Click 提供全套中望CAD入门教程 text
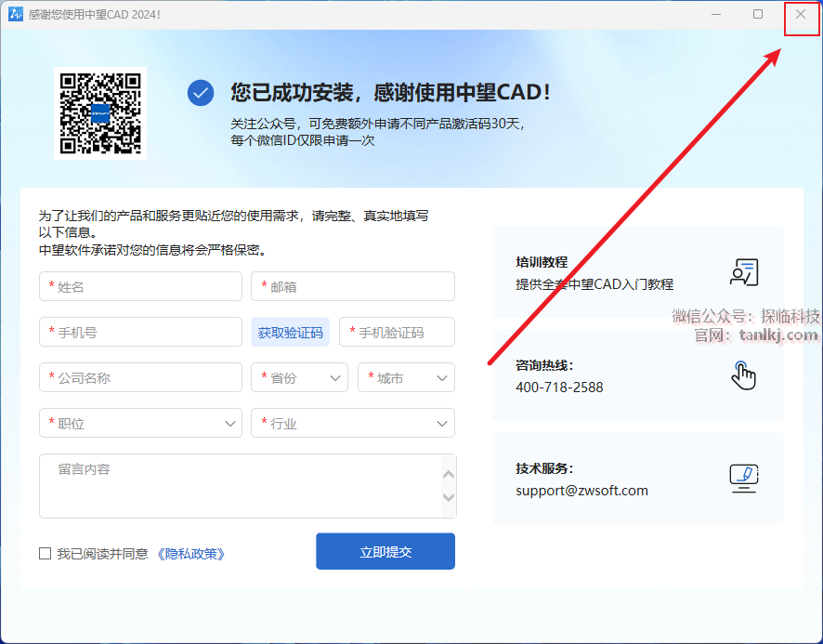This screenshot has width=823, height=644. [x=594, y=284]
